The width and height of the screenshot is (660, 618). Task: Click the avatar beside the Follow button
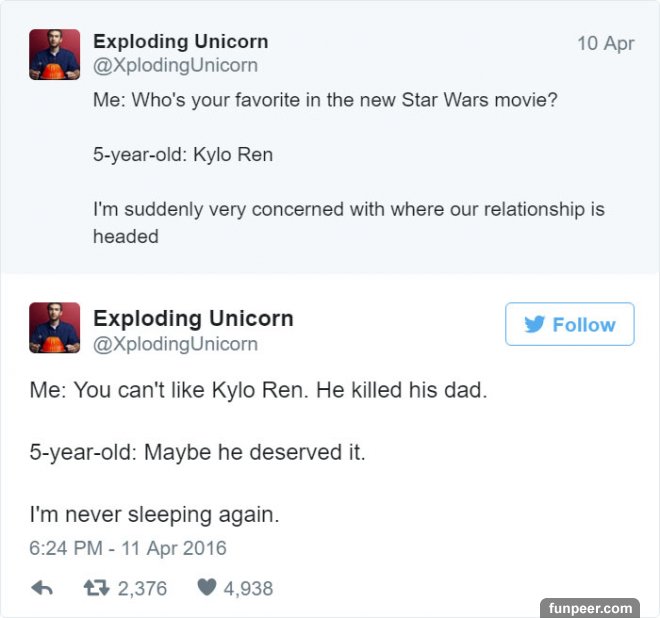(x=54, y=328)
